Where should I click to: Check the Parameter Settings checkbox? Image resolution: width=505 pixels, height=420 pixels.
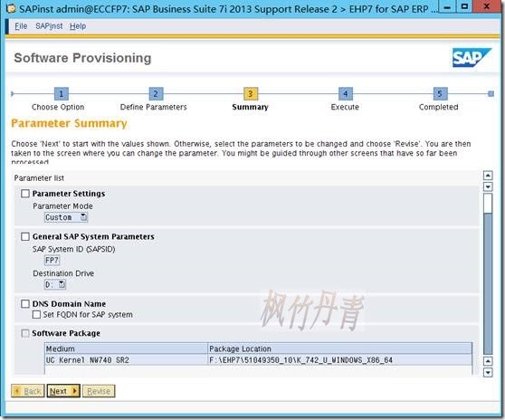(x=25, y=193)
